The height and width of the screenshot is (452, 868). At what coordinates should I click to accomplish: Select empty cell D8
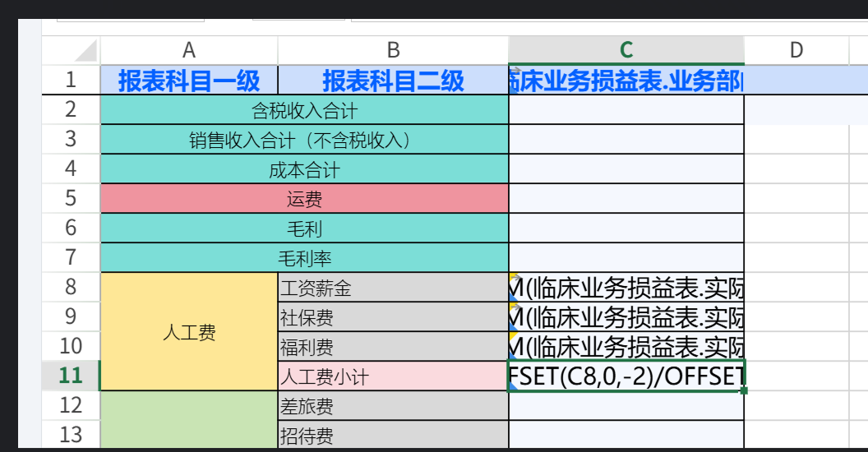[x=796, y=288]
